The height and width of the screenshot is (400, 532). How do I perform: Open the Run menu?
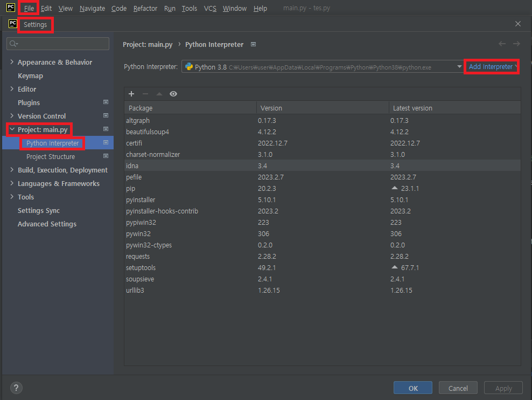(x=170, y=8)
